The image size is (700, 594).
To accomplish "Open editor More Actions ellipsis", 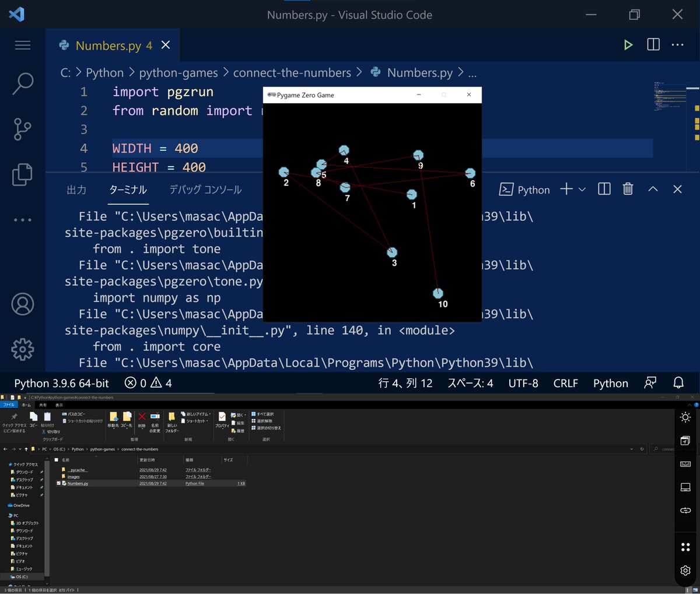I will click(677, 45).
